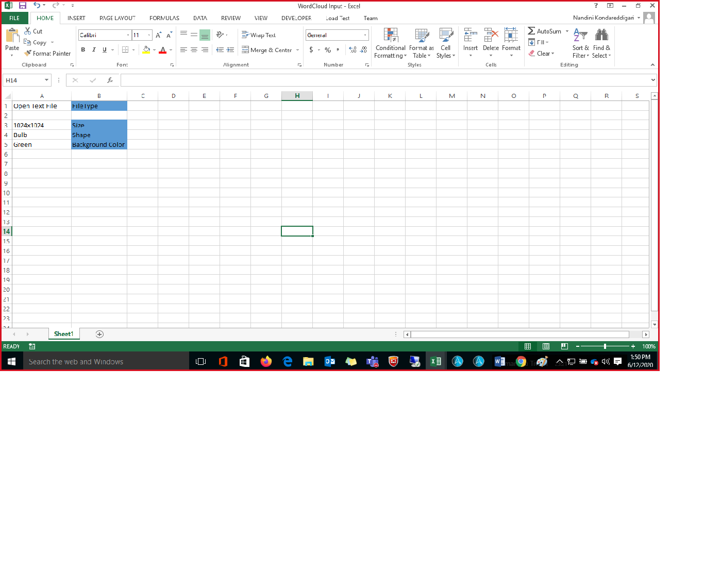This screenshot has width=704, height=588.
Task: Click the Conditional Formatting icon
Action: click(391, 36)
